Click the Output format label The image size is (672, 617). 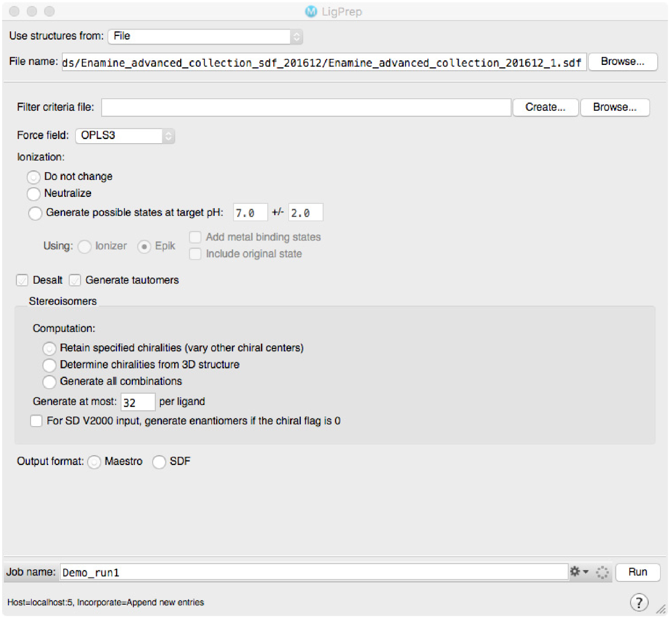click(x=50, y=461)
